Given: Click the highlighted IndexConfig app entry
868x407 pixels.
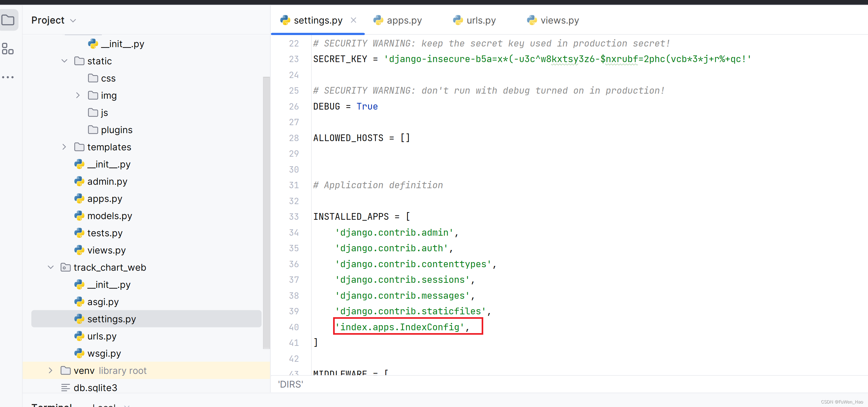Looking at the screenshot, I should 403,327.
